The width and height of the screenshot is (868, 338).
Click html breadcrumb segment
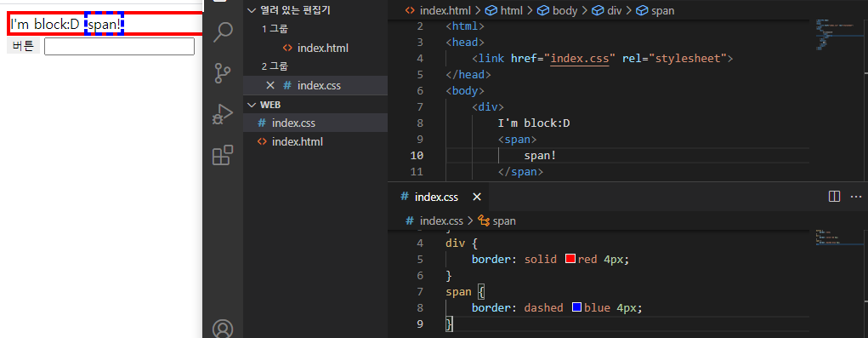pyautogui.click(x=505, y=10)
